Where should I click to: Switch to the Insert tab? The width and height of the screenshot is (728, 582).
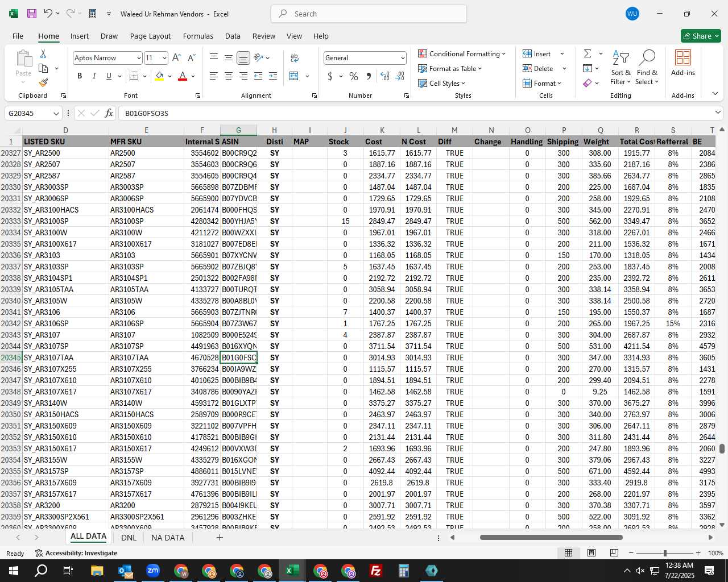80,36
